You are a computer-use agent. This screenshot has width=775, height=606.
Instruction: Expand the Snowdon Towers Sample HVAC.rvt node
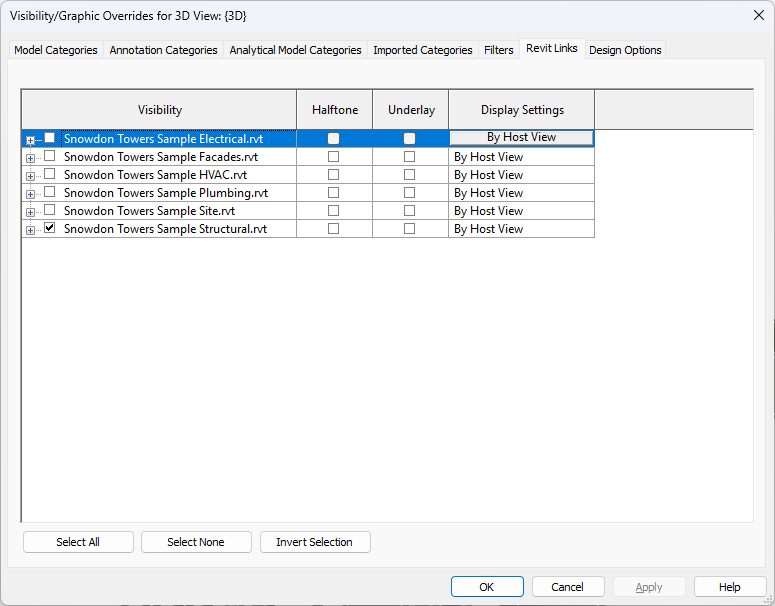coord(30,176)
